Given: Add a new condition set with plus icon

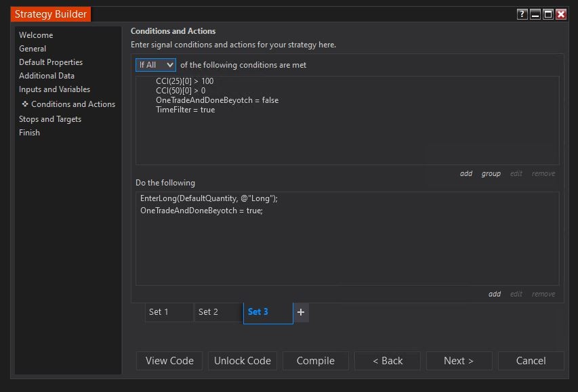Looking at the screenshot, I should click(301, 312).
